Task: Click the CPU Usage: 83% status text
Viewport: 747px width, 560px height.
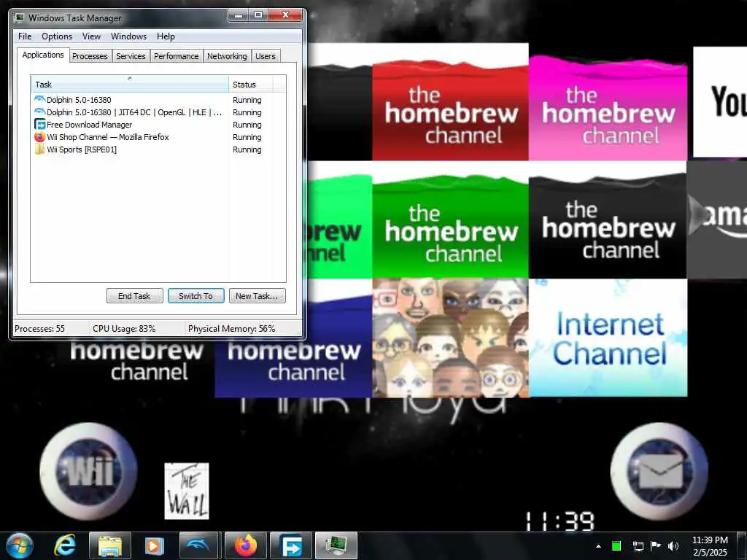Action: 124,329
